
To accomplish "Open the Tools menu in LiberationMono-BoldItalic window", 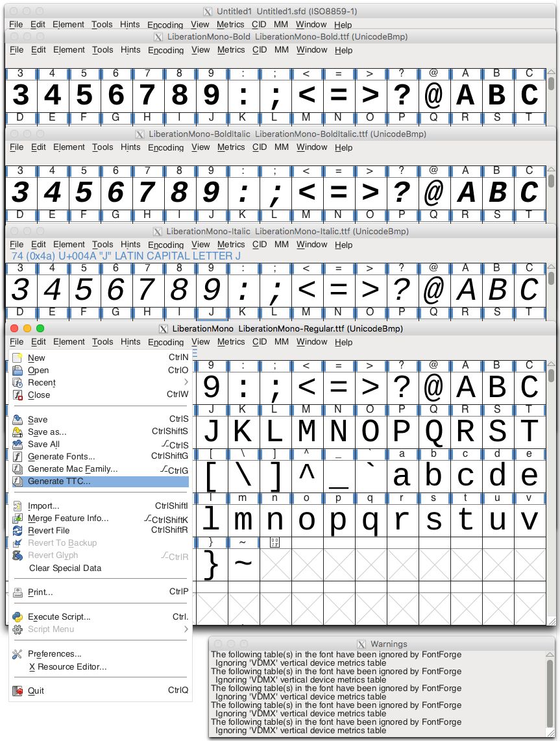I will (103, 147).
